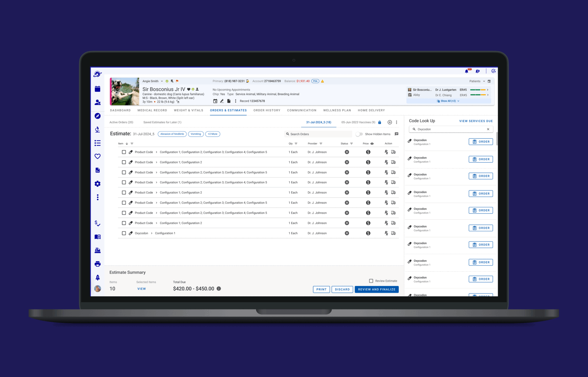This screenshot has width=588, height=377.
Task: Open the 05-Jun-2023 Vaccines estimate tab
Action: point(358,122)
